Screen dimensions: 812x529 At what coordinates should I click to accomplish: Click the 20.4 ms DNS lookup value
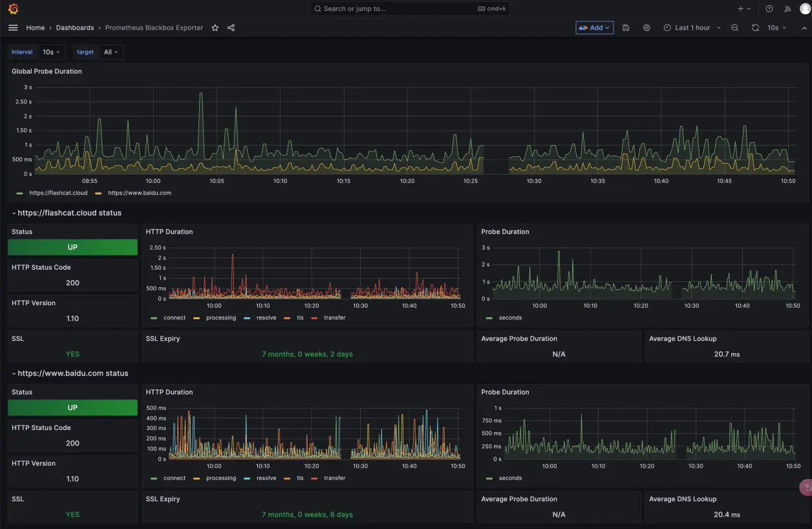[x=727, y=515]
